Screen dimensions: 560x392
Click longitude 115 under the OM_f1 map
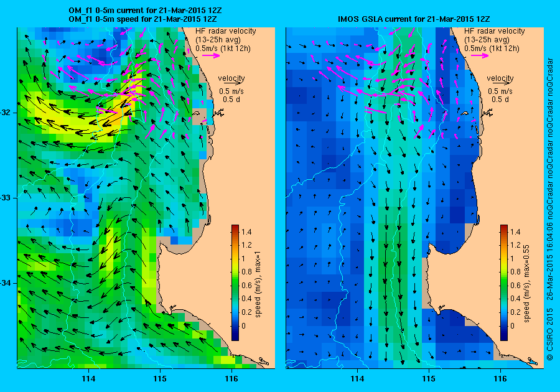pyautogui.click(x=160, y=379)
